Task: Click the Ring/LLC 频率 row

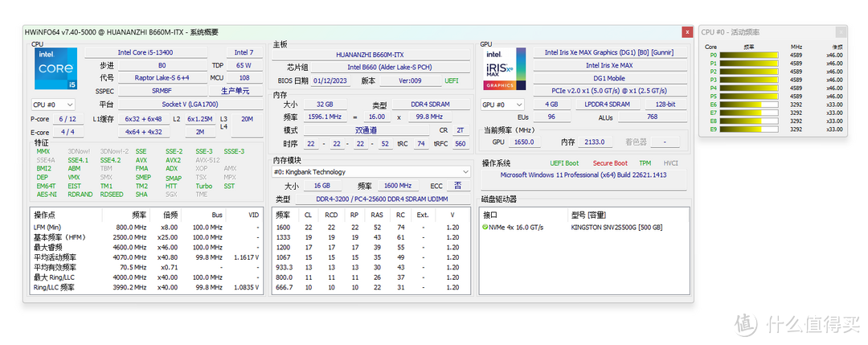Action: pos(146,287)
